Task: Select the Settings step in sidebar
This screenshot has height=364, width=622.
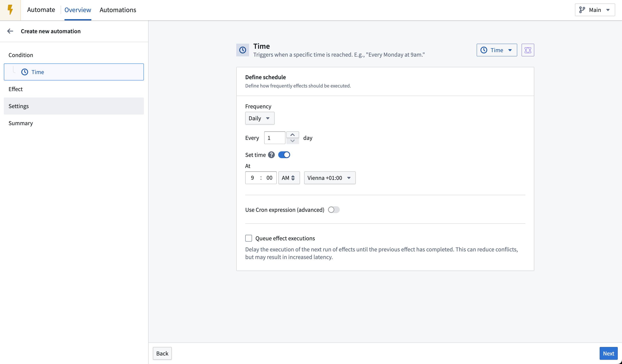Action: (x=74, y=106)
